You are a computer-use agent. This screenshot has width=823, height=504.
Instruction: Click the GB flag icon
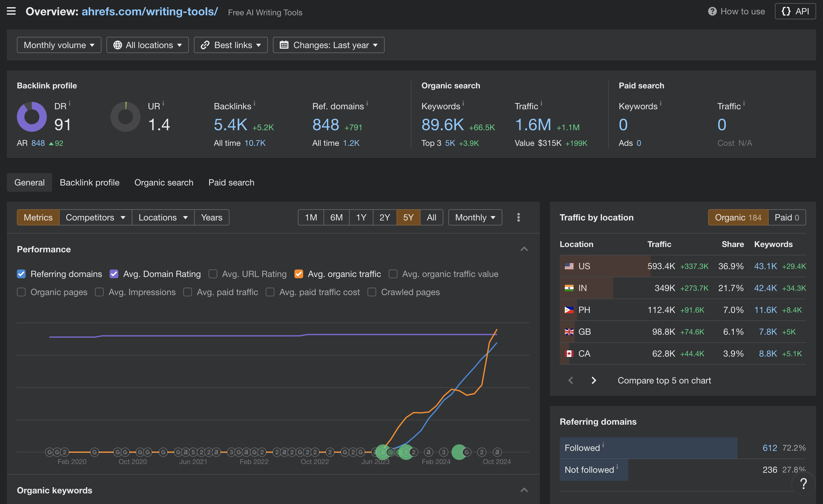(x=569, y=332)
